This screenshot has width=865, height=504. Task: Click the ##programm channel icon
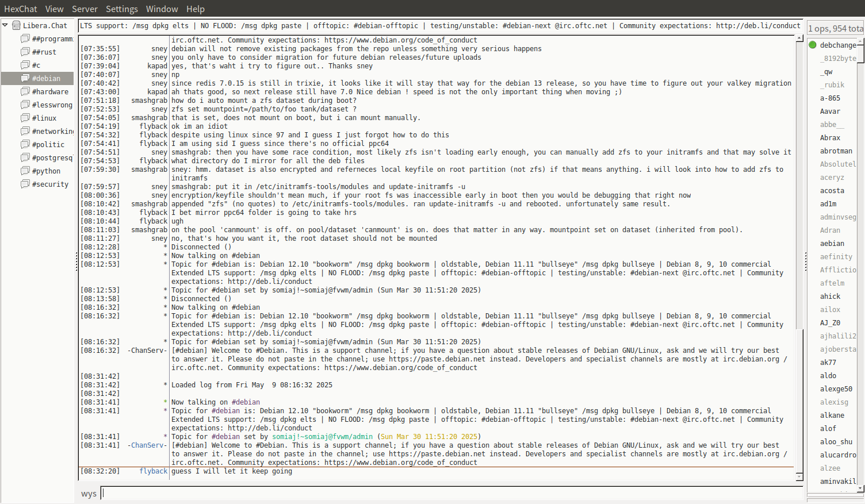[25, 39]
